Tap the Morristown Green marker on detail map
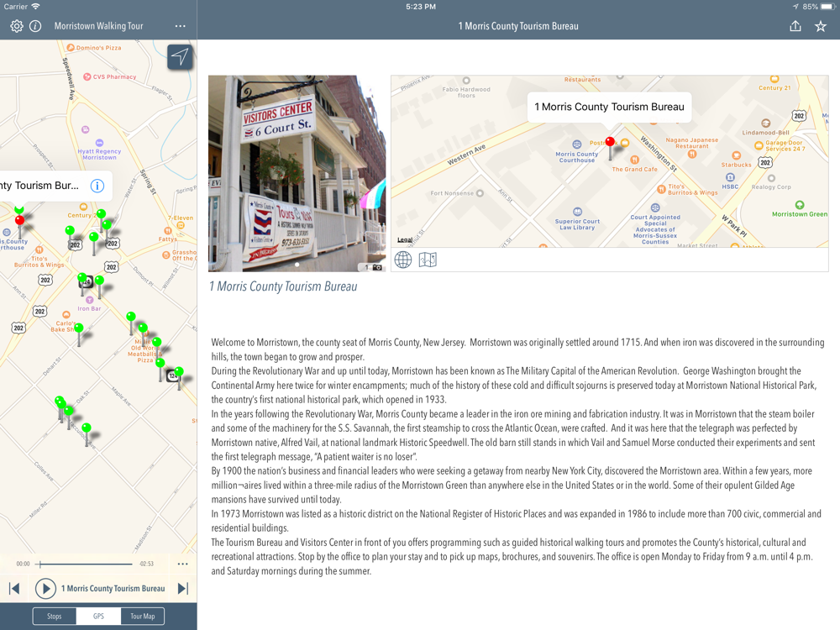 pos(800,205)
